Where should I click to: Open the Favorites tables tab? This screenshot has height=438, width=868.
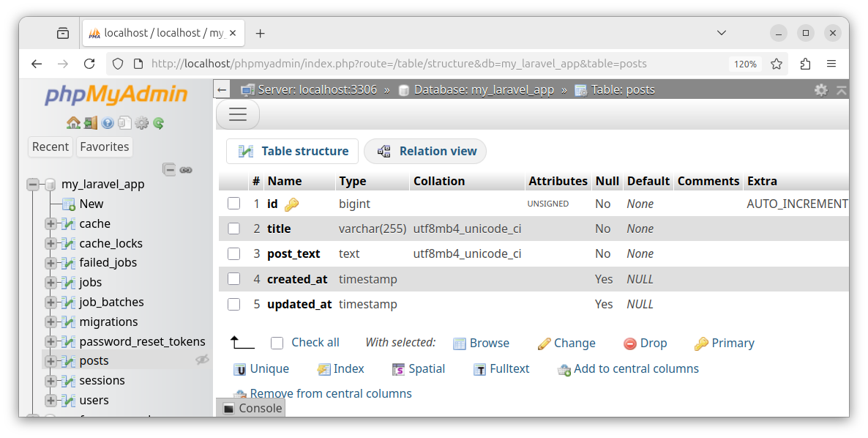tap(104, 146)
